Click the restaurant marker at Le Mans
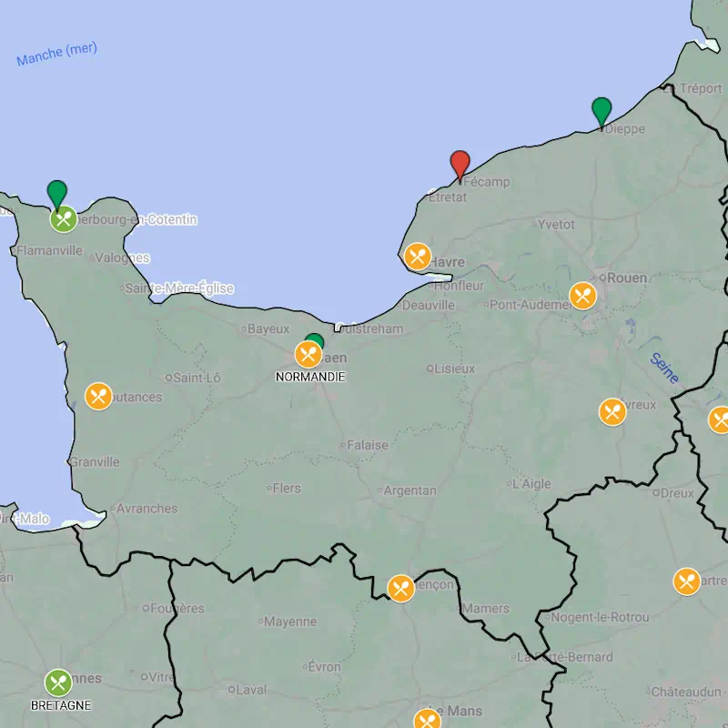 [x=427, y=719]
